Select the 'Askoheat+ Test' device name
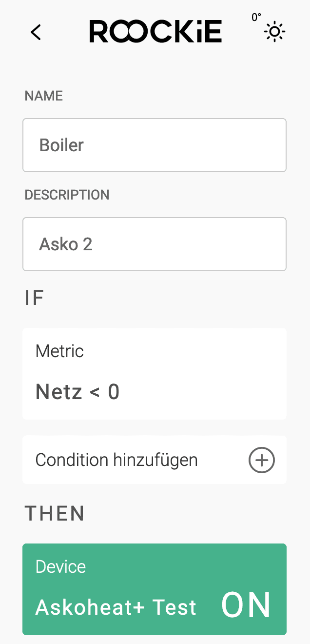This screenshot has height=644, width=310. [116, 607]
